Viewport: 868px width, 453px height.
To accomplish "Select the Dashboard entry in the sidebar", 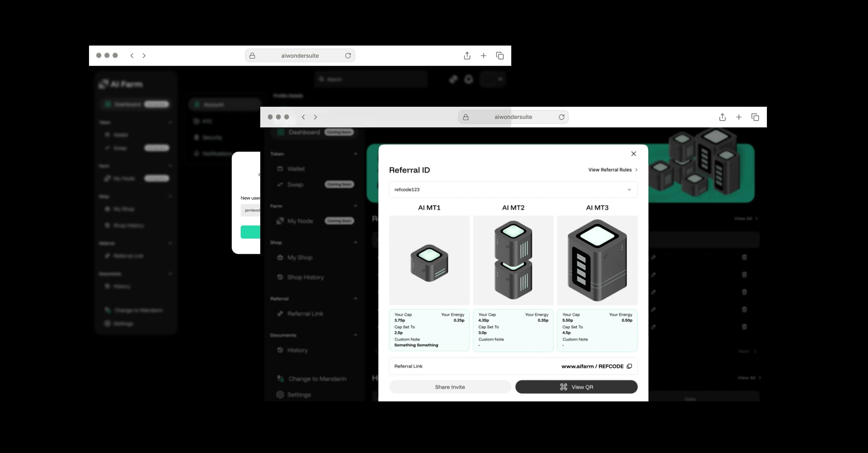I will pos(304,132).
